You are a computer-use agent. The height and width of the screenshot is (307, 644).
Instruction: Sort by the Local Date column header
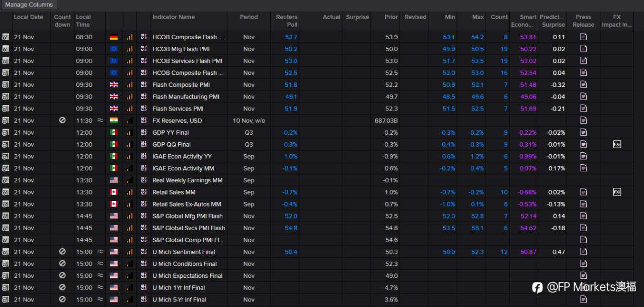coord(29,17)
